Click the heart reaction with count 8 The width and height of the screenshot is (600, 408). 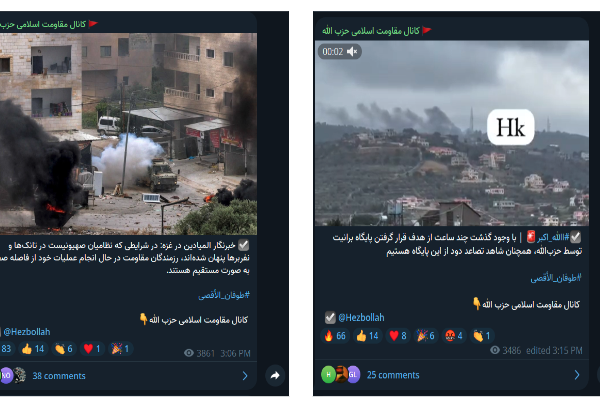tap(398, 336)
